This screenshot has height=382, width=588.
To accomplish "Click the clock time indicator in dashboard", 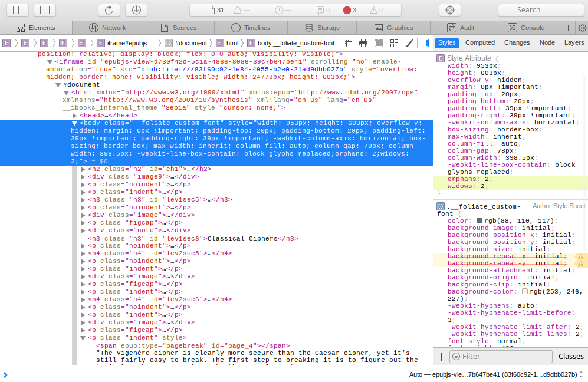I will click(x=282, y=10).
